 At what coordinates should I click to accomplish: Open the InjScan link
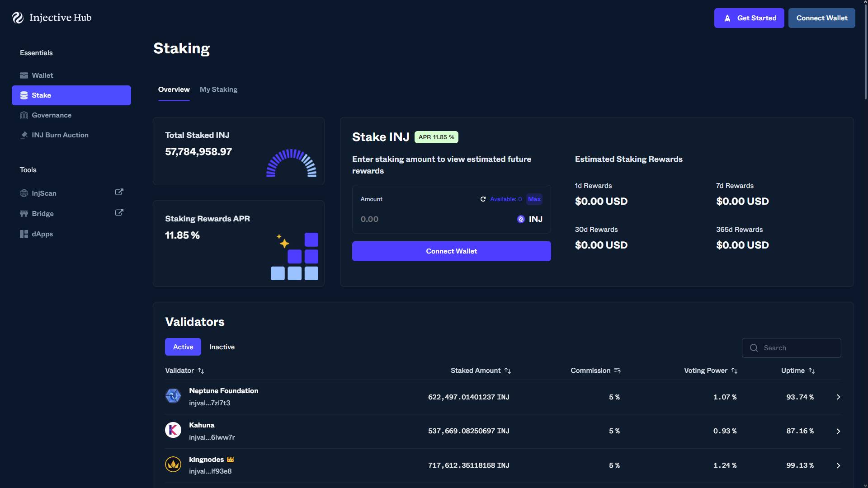click(x=71, y=193)
